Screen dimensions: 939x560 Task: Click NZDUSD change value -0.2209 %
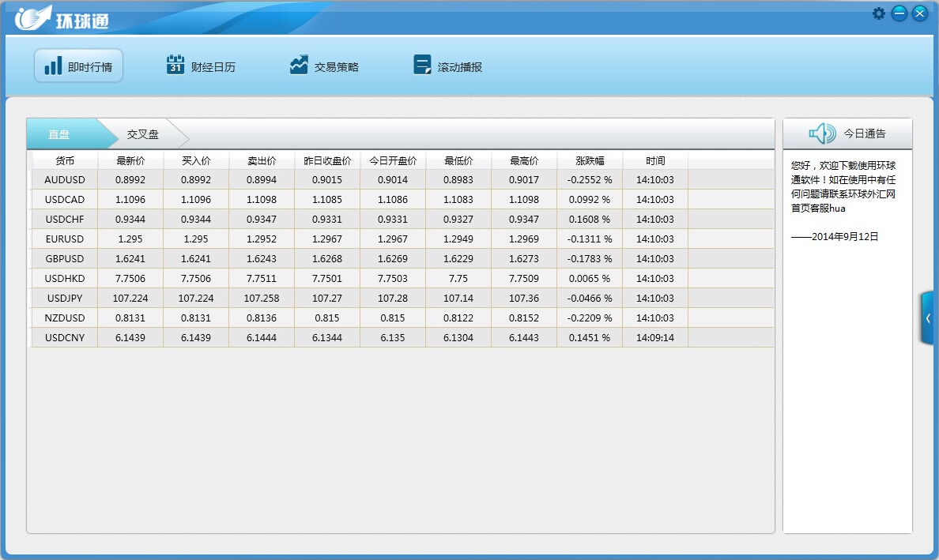tap(590, 318)
